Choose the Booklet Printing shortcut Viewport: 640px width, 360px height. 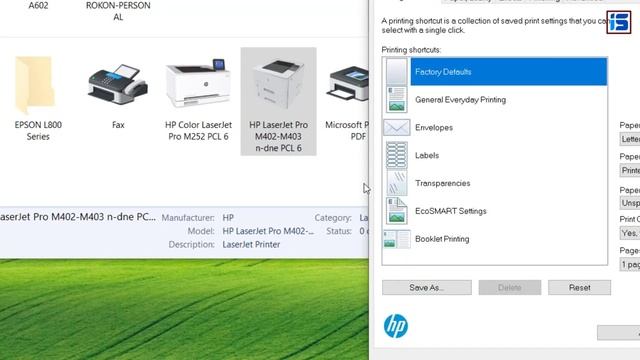click(x=495, y=239)
